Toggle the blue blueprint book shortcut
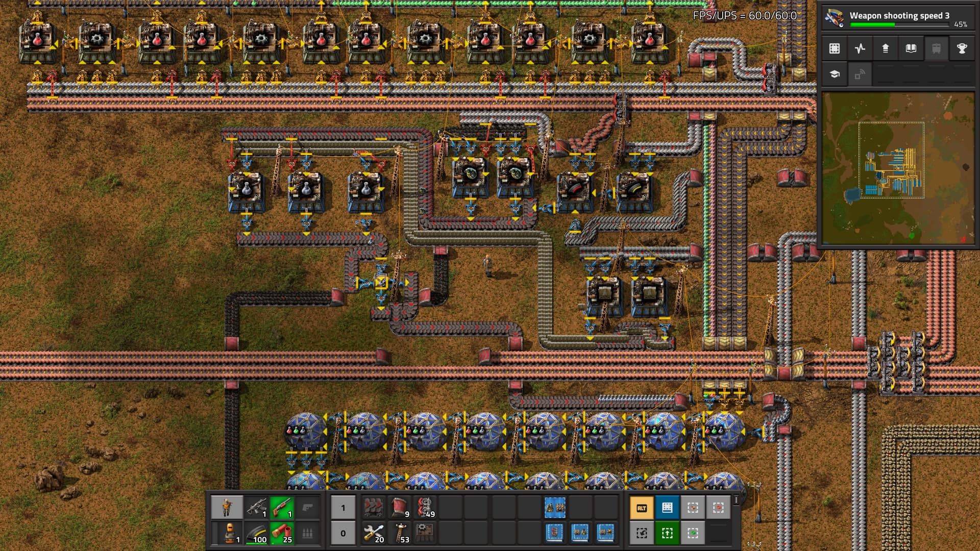 [x=667, y=508]
